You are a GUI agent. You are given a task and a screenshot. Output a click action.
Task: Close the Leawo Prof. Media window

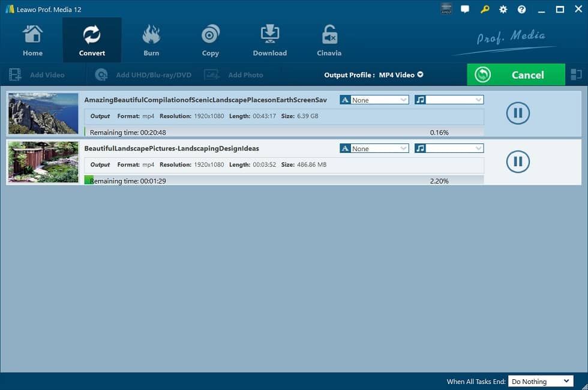pos(578,9)
